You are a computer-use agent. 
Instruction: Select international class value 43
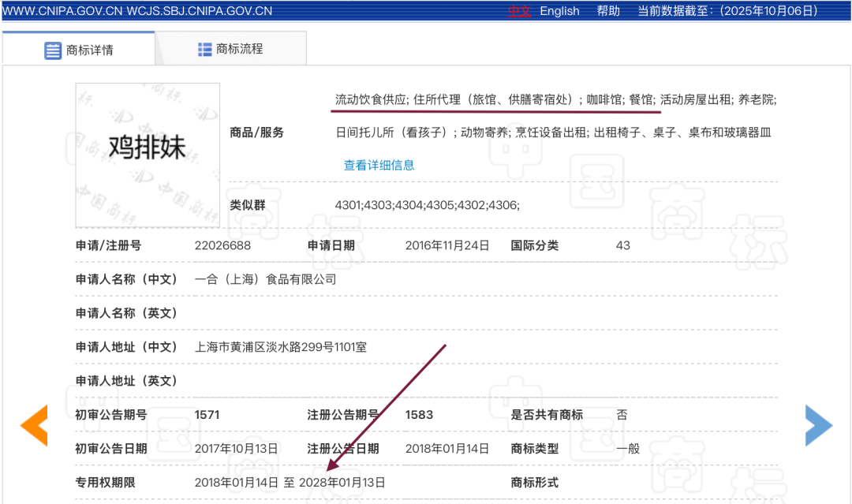click(622, 245)
